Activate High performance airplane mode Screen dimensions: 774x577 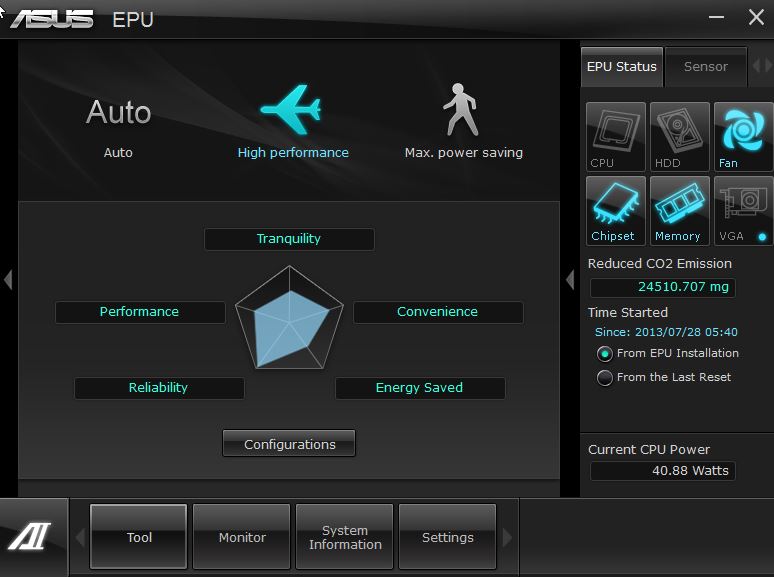293,122
